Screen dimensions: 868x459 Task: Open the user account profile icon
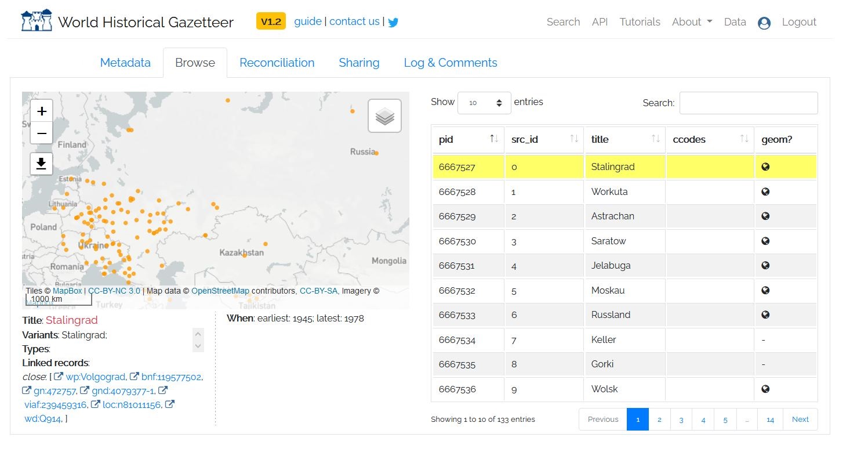(x=764, y=23)
